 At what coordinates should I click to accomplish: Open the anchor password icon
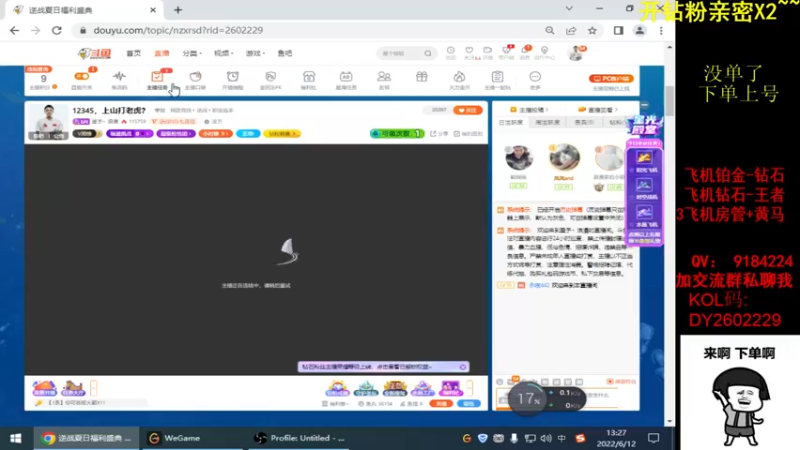tap(195, 77)
